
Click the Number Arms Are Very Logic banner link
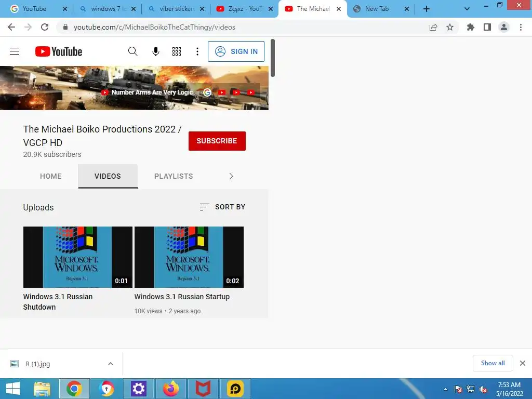(x=147, y=92)
